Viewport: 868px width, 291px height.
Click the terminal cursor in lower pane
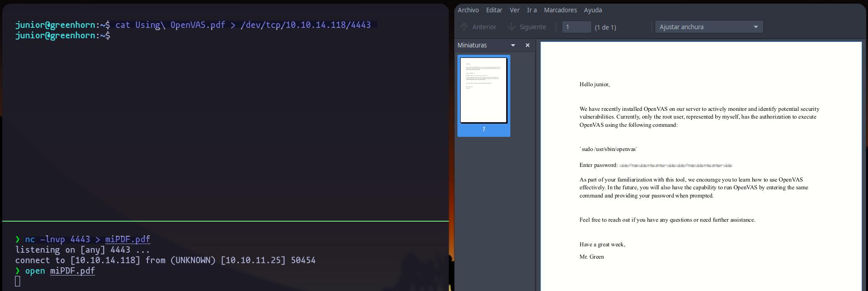(x=17, y=281)
